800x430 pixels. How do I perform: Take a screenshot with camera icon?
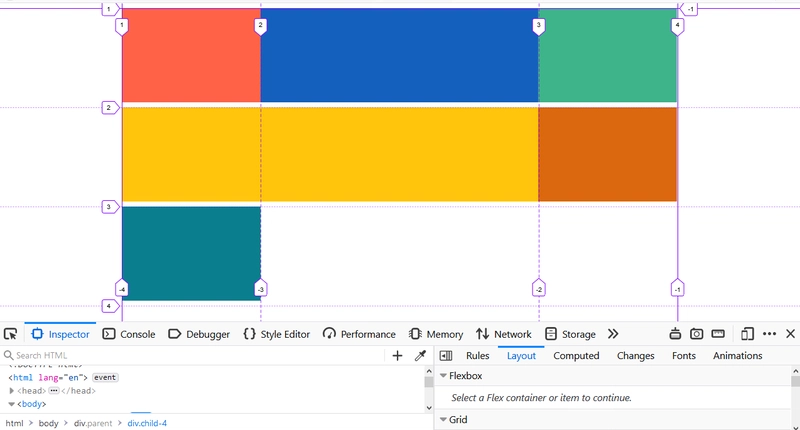coord(696,334)
